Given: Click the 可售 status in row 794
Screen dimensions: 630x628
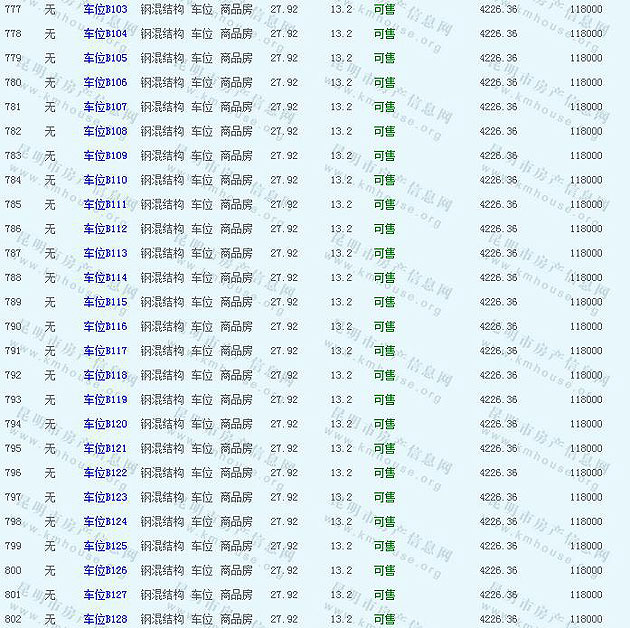Looking at the screenshot, I should [384, 424].
